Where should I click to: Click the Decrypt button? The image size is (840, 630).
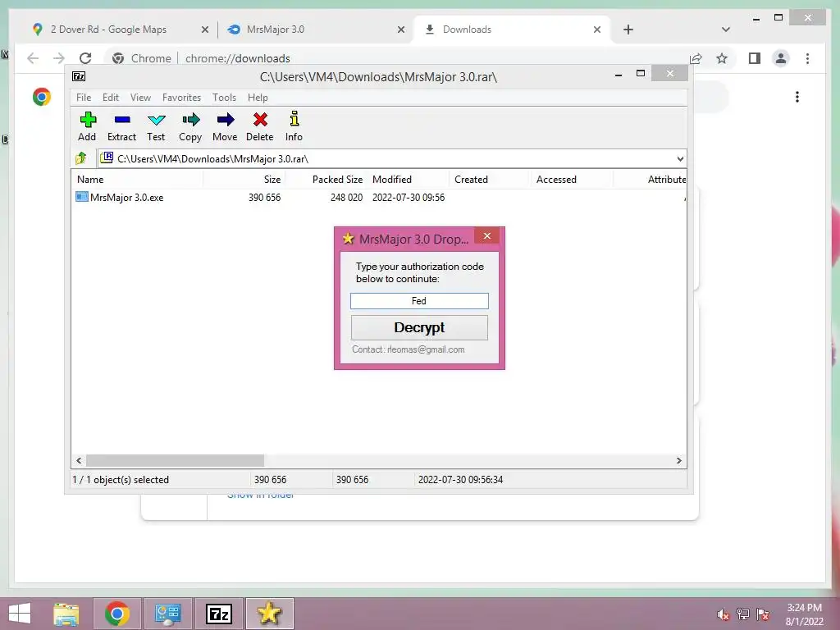(x=419, y=327)
